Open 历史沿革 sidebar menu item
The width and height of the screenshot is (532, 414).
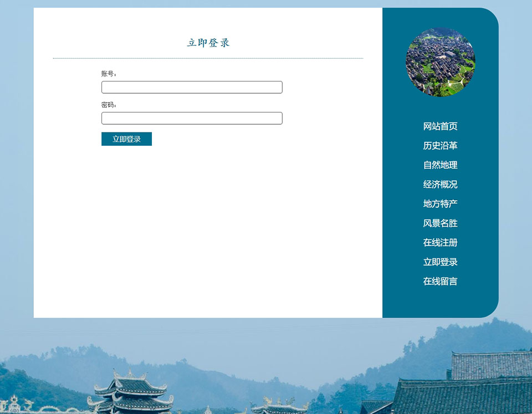pos(440,146)
